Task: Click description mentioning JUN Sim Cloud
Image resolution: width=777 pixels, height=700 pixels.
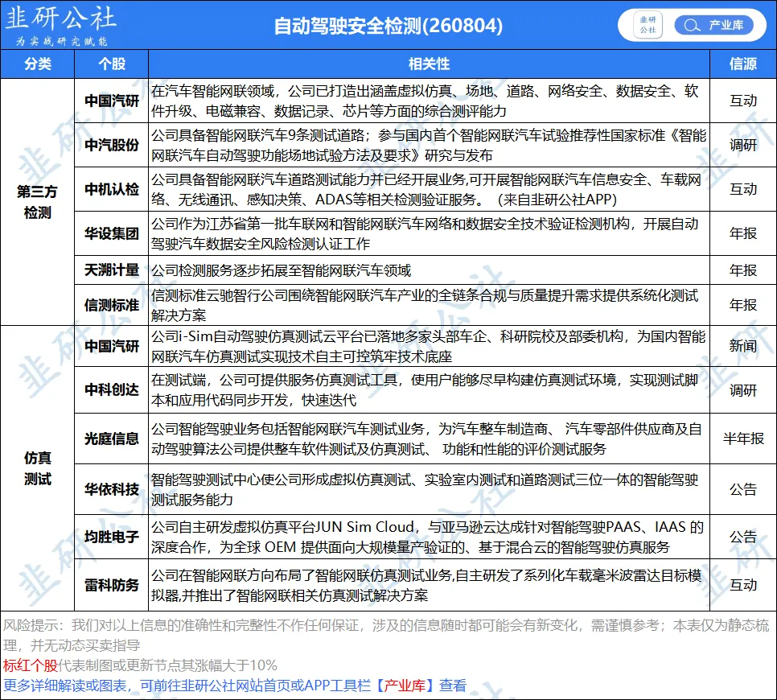Action: point(430,537)
